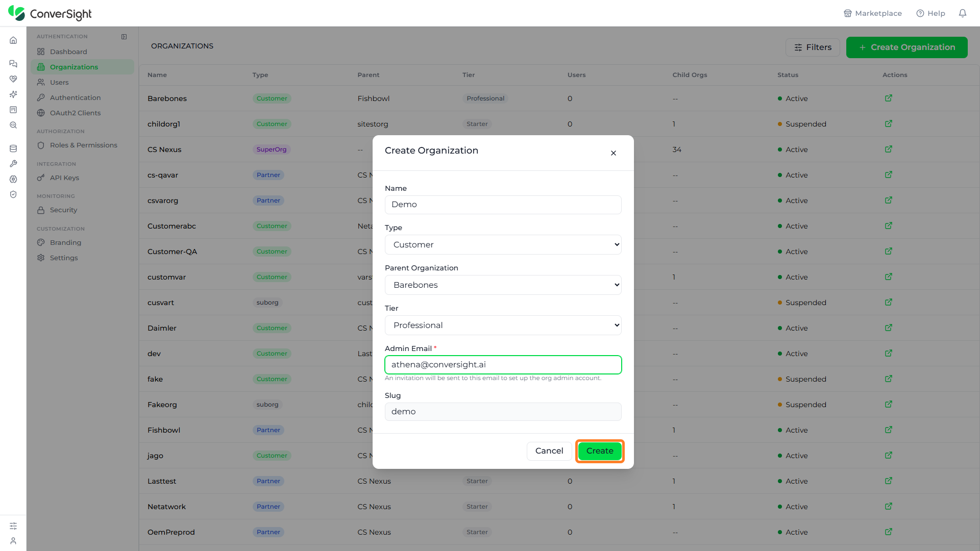Open the chat conversations icon in left rail
Screen dimensions: 980x551
click(13, 64)
